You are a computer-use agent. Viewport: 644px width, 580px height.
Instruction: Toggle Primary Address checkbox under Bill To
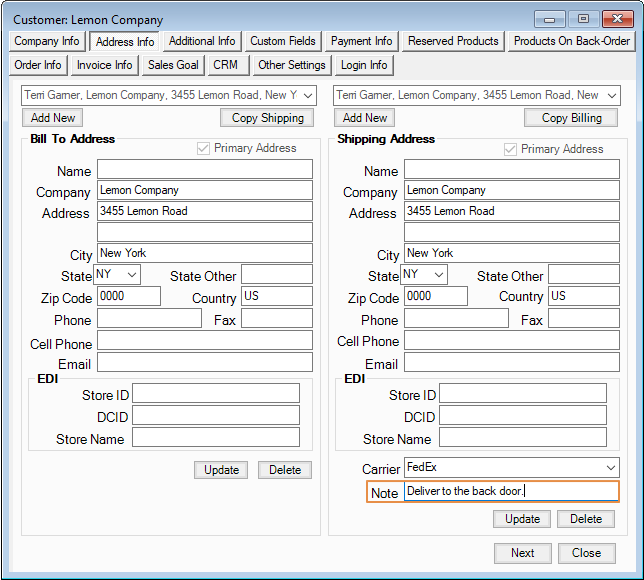(204, 148)
